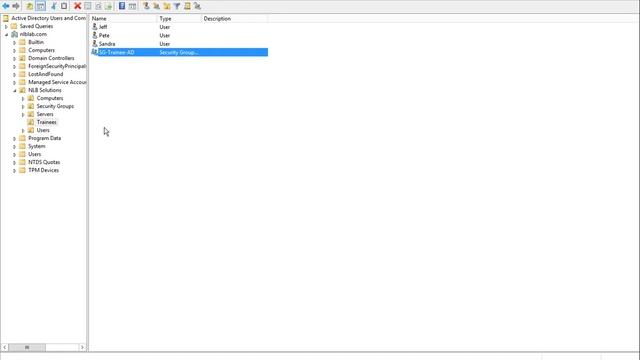Sort by the Type column header
The image size is (640, 360).
179,19
